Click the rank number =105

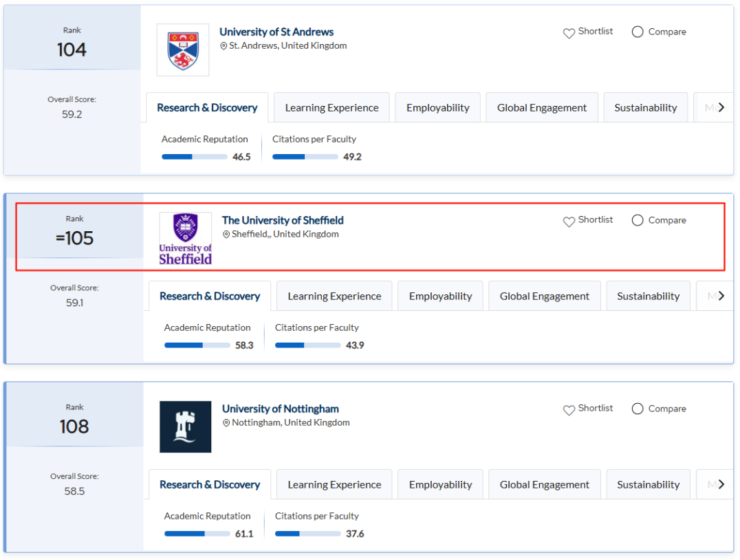coord(74,238)
